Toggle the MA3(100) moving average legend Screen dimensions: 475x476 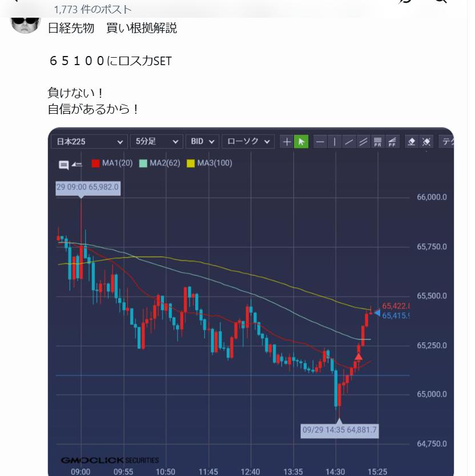pos(210,163)
